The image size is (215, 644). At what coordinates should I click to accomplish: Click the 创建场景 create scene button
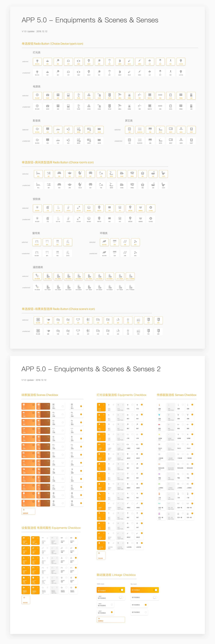point(28,511)
